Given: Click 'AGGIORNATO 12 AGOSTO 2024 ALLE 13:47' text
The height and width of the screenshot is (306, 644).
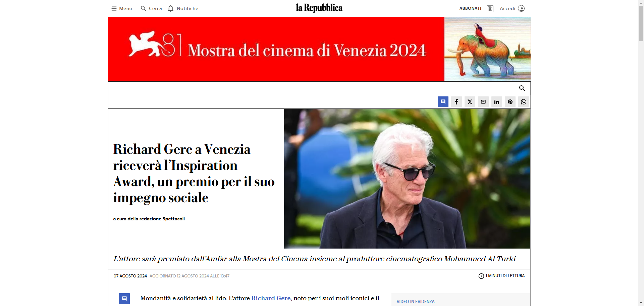Looking at the screenshot, I should (190, 276).
